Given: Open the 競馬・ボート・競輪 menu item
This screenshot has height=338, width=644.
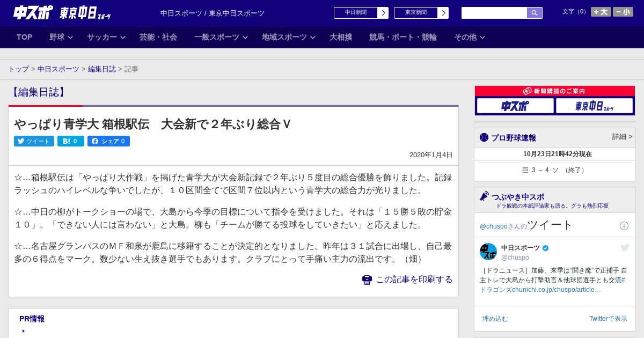Looking at the screenshot, I should [x=403, y=37].
